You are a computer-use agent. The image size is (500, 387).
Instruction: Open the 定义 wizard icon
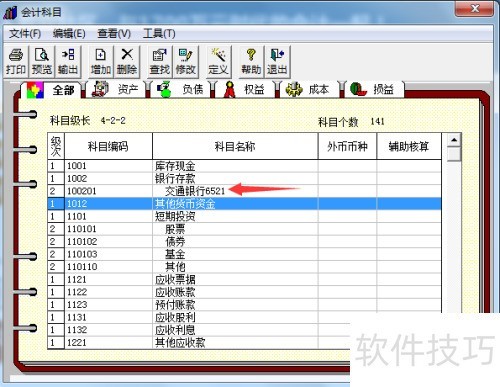(x=218, y=61)
